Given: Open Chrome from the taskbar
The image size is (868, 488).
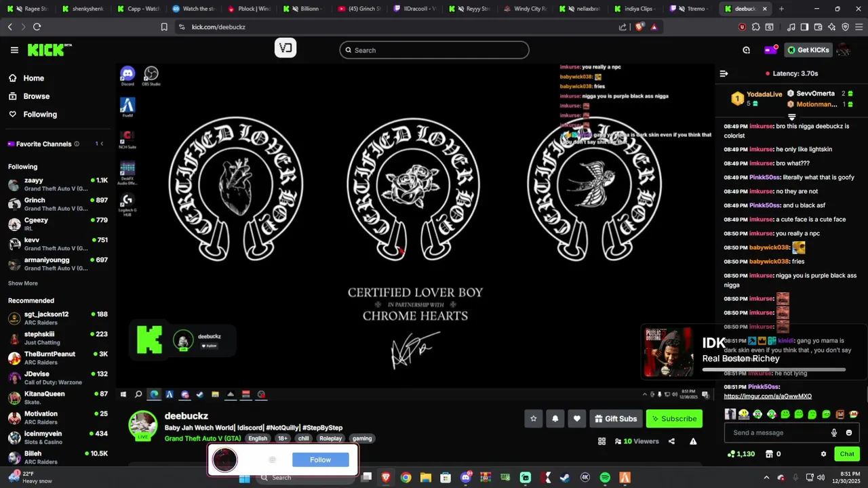Looking at the screenshot, I should pyautogui.click(x=406, y=478).
